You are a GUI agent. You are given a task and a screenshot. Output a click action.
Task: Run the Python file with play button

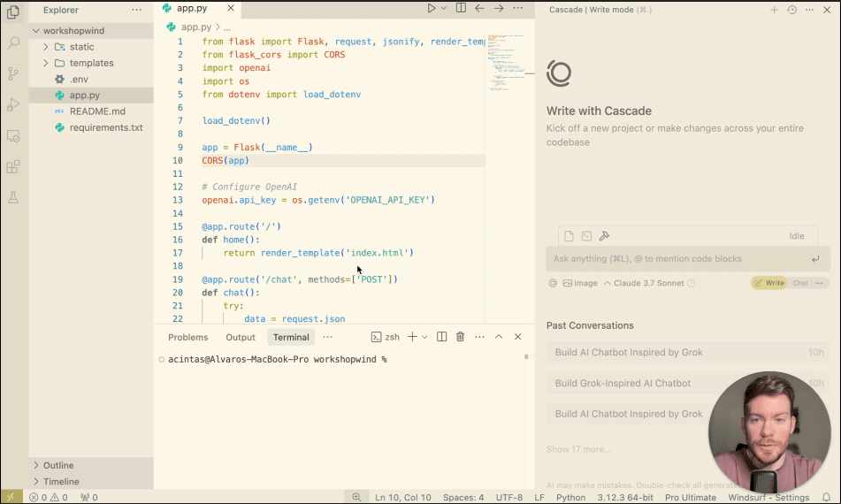coord(432,8)
